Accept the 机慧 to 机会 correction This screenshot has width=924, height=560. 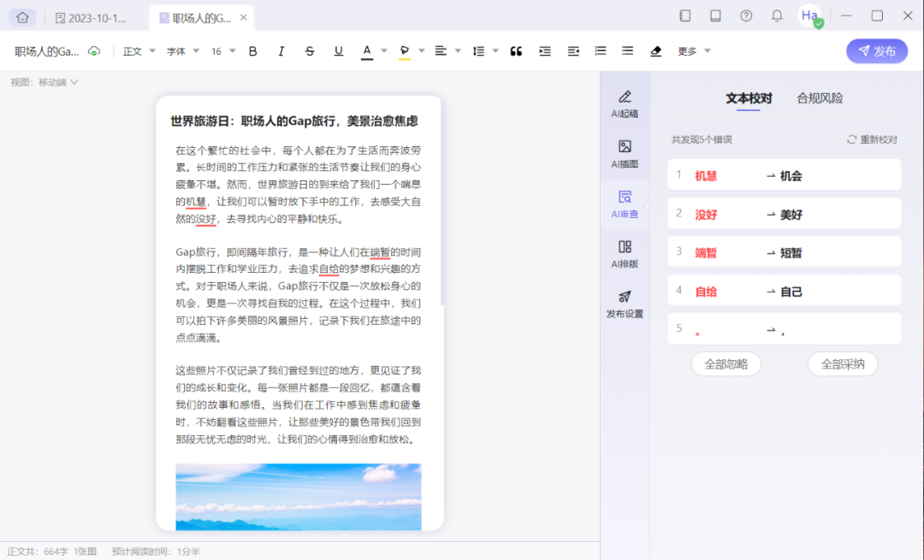[x=784, y=174]
